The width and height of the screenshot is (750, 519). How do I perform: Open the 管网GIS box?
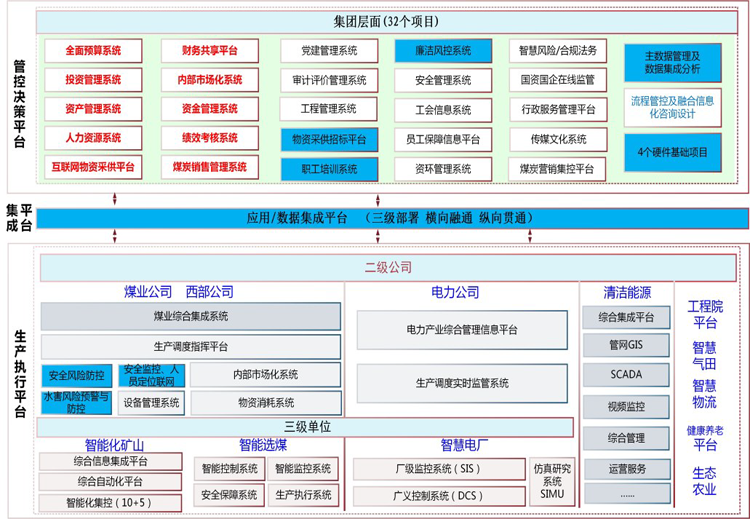626,346
